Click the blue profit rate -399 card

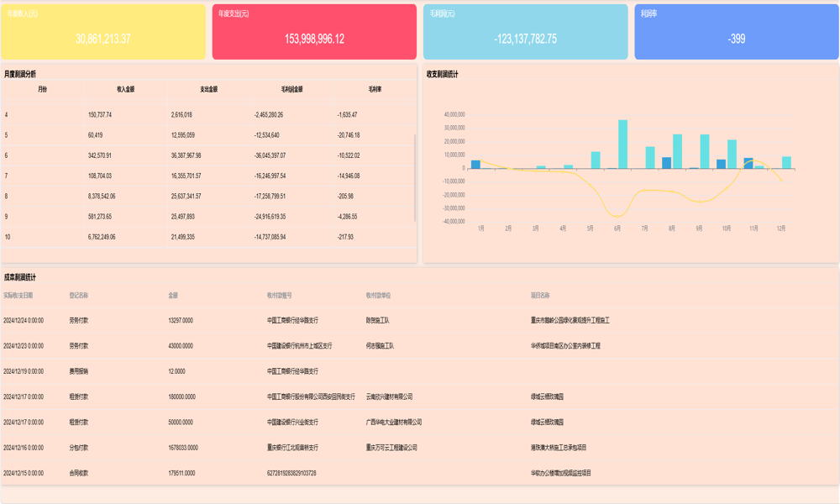pos(737,32)
